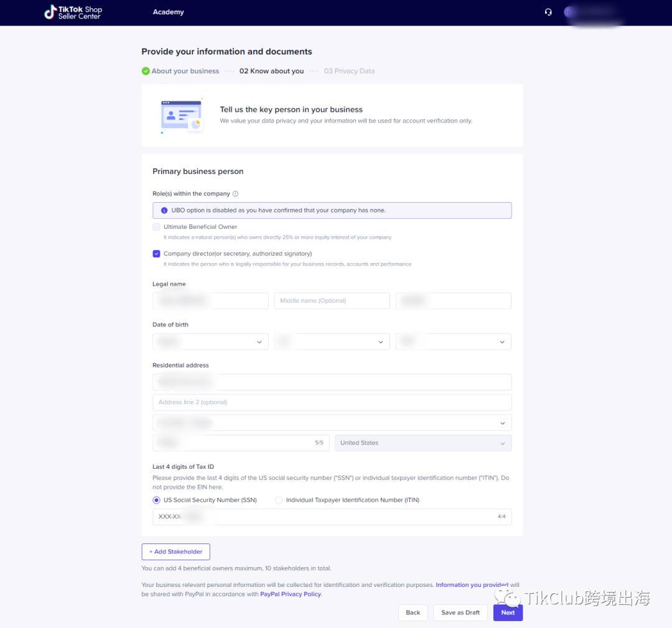Select Individual Taxpayer Identification Number radio
This screenshot has height=628, width=672.
point(279,500)
